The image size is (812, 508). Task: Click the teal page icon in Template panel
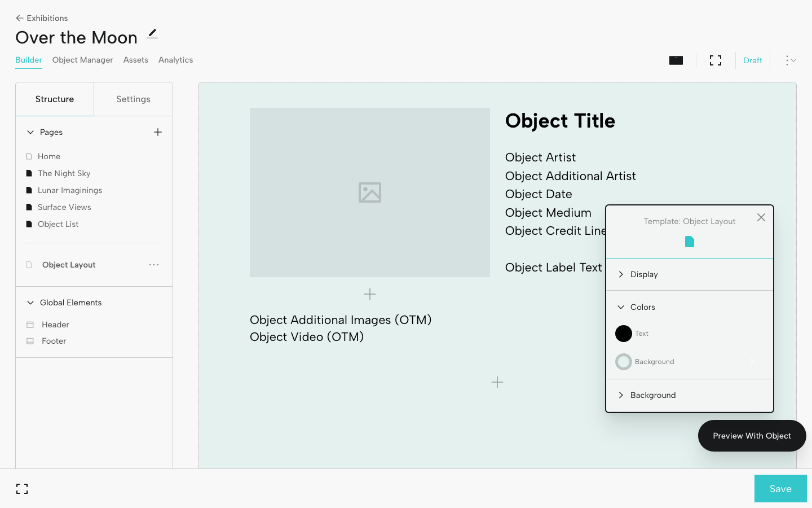pos(689,242)
